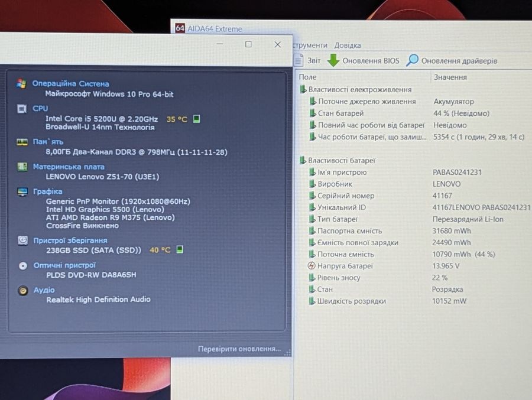Viewport: 532px width, 400px height.
Task: Click the Перевірити оновлення link
Action: (239, 349)
